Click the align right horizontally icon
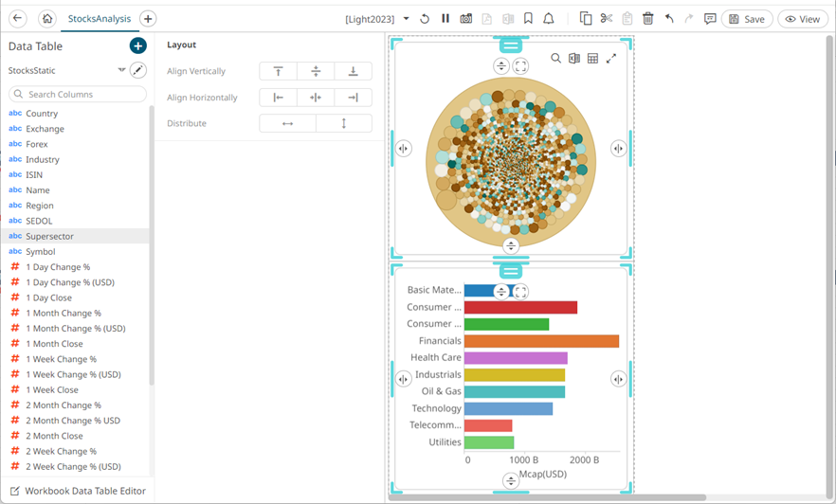Image resolution: width=836 pixels, height=504 pixels. (x=353, y=98)
